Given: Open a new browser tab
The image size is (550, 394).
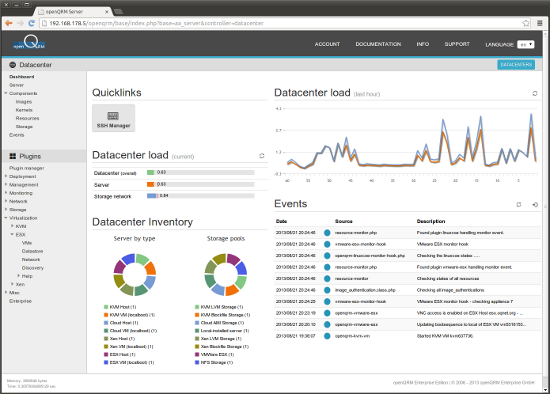Looking at the screenshot, I should click(119, 12).
